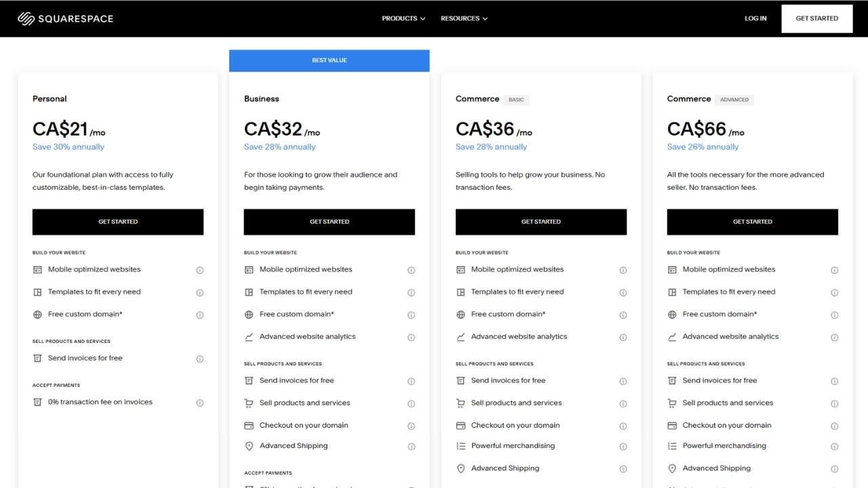Click info icon for Business Mobile optimized websites
The height and width of the screenshot is (488, 868).
(x=411, y=270)
